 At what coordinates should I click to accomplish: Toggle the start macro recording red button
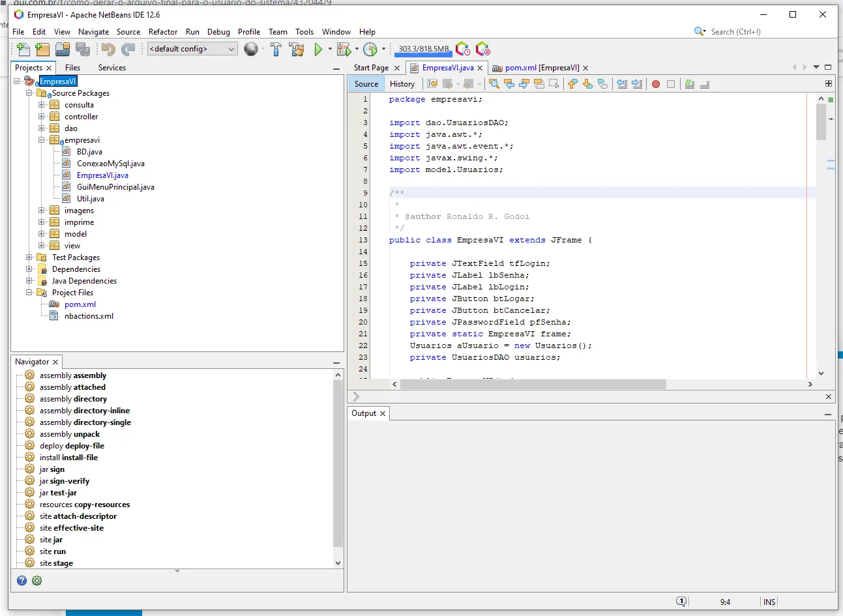point(656,84)
